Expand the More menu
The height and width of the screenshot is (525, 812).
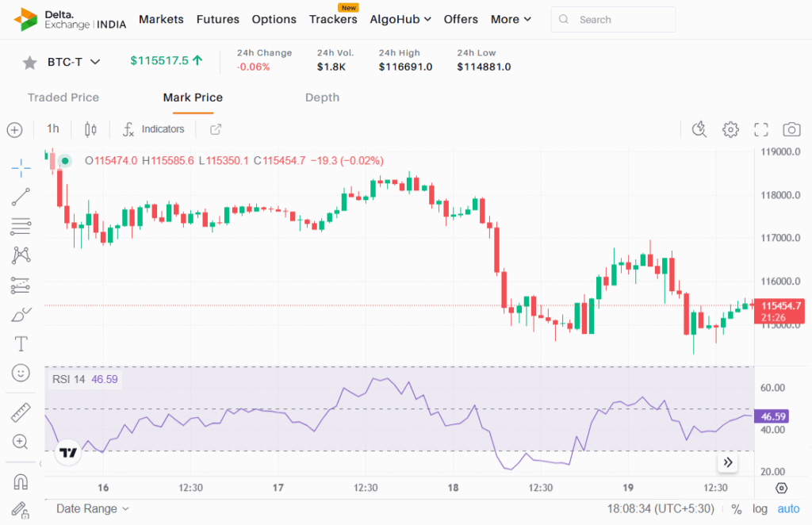[511, 19]
